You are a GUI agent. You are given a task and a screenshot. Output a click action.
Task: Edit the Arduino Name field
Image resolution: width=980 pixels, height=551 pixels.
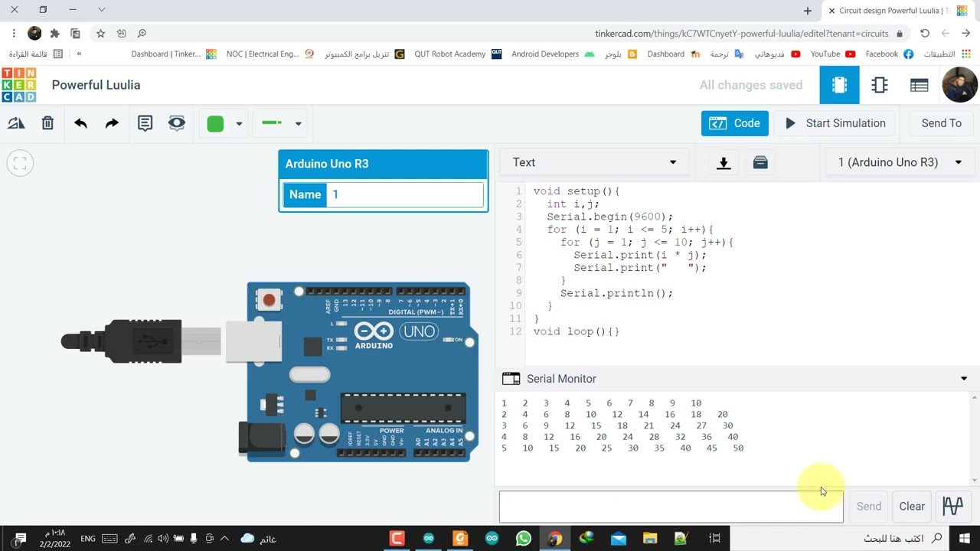tap(405, 194)
